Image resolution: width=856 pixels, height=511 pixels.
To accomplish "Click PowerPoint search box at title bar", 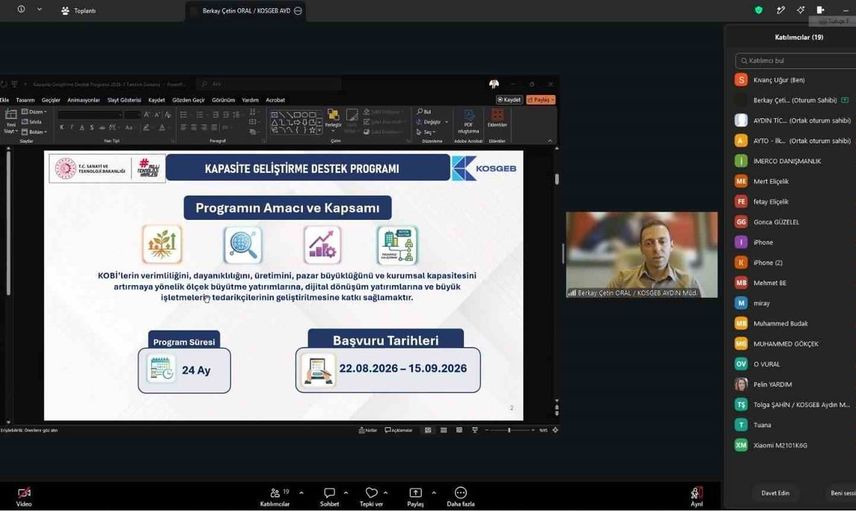I will click(x=270, y=84).
